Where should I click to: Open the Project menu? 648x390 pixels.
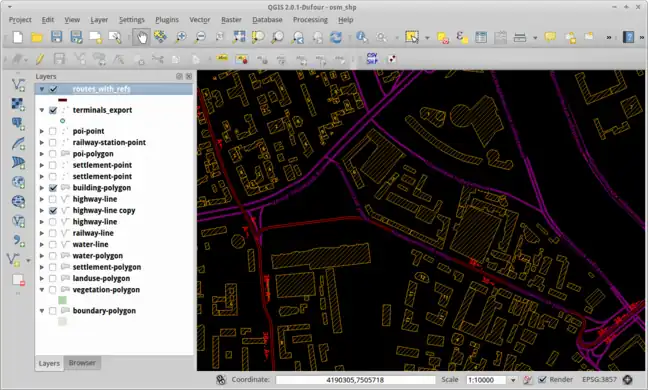(x=20, y=20)
